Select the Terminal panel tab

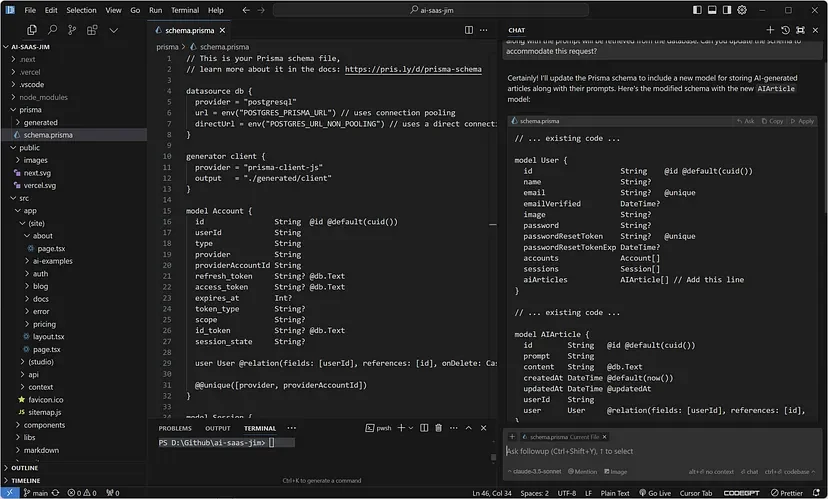tap(260, 428)
